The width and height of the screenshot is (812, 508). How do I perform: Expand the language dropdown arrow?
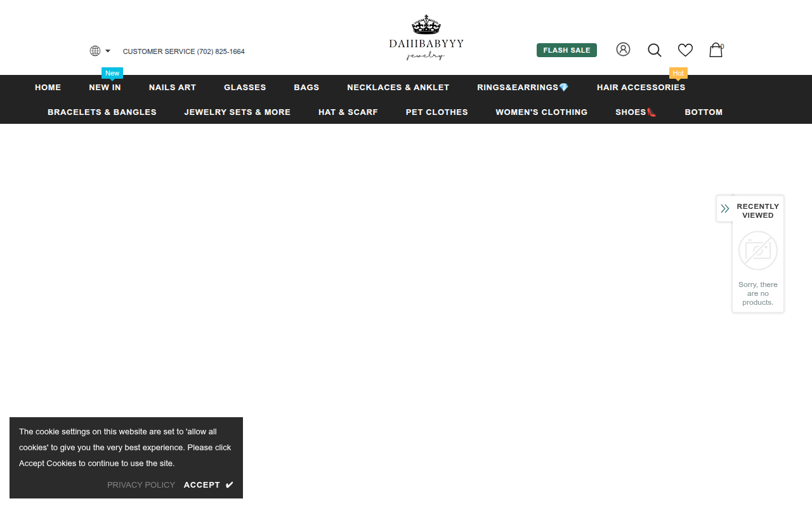[x=108, y=51]
